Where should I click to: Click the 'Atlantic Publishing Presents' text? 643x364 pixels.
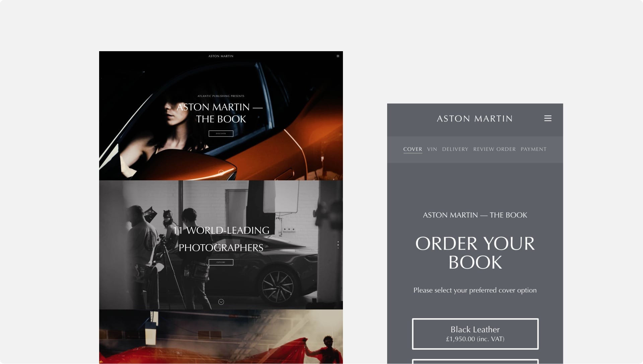[x=221, y=96]
